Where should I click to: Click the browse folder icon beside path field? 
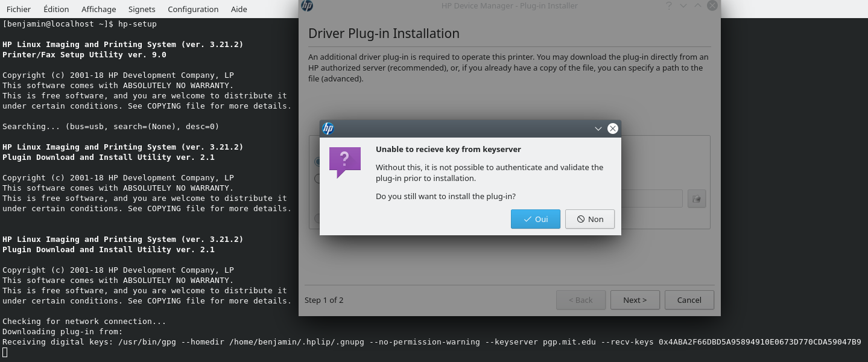pos(697,198)
